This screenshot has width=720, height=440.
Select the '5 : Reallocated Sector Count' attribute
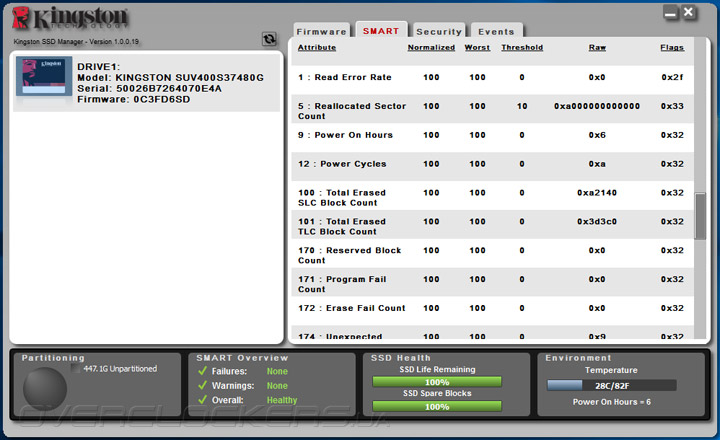click(352, 111)
